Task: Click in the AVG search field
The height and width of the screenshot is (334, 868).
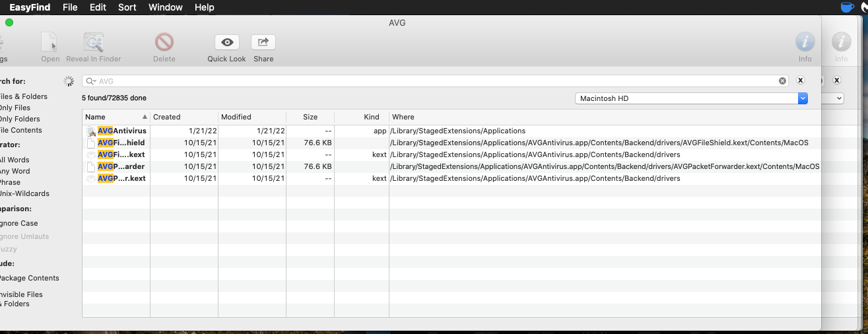Action: point(436,81)
